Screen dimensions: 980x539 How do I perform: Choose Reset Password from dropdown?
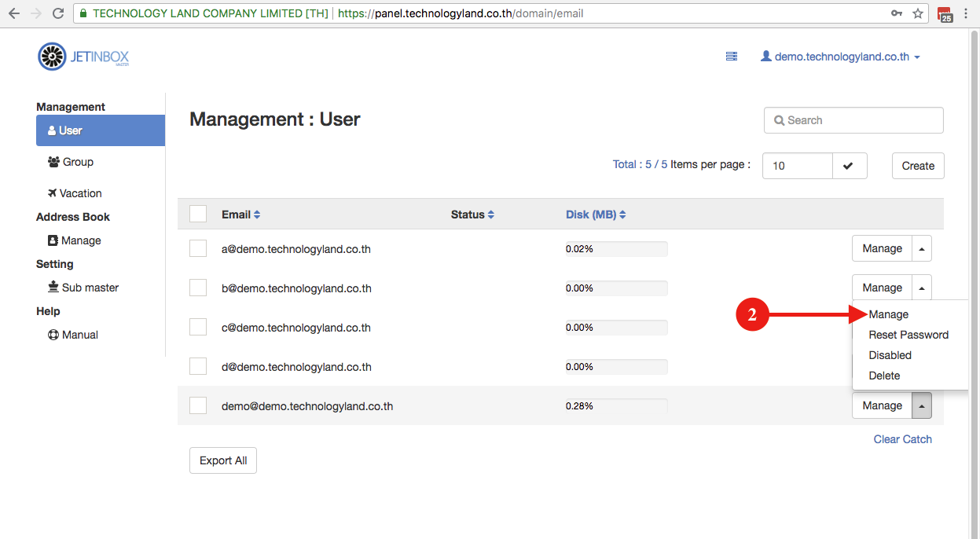[908, 335]
